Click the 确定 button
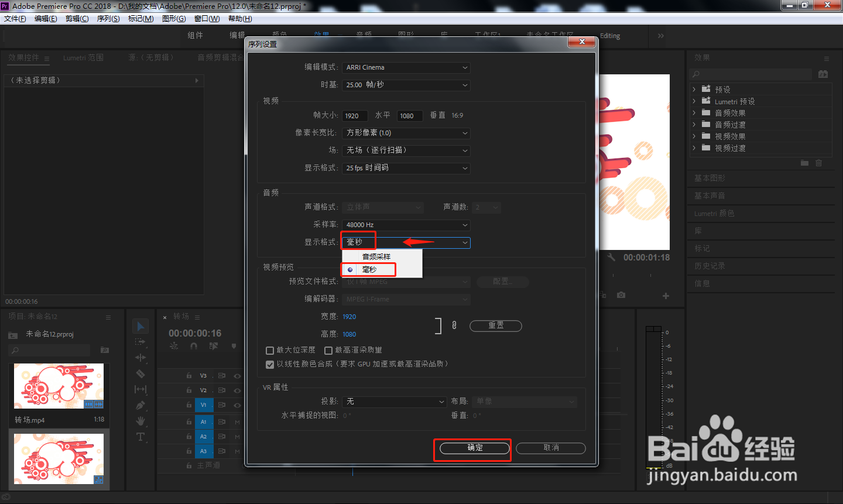The height and width of the screenshot is (504, 843). [x=475, y=448]
